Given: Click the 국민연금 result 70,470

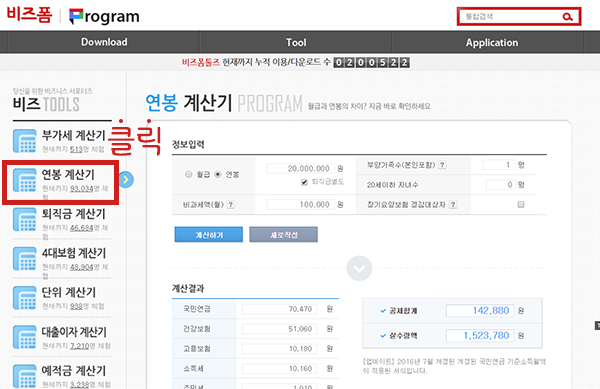Looking at the screenshot, I should point(279,309).
